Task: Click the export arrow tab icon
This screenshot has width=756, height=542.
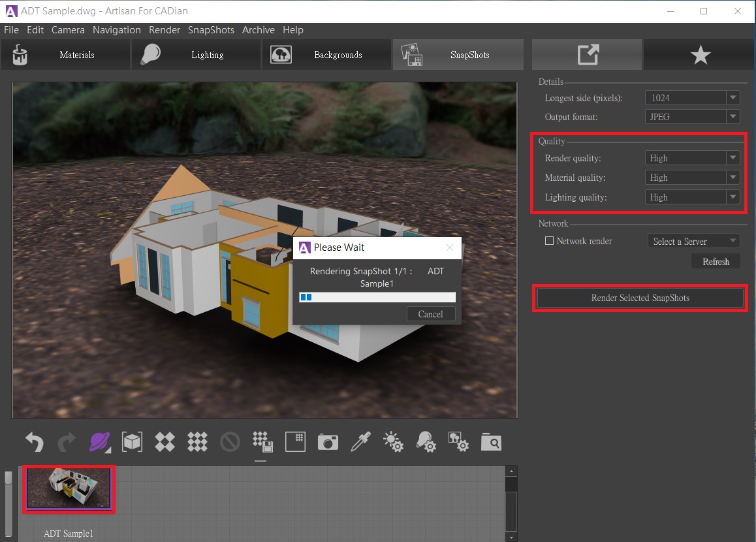Action: tap(588, 55)
